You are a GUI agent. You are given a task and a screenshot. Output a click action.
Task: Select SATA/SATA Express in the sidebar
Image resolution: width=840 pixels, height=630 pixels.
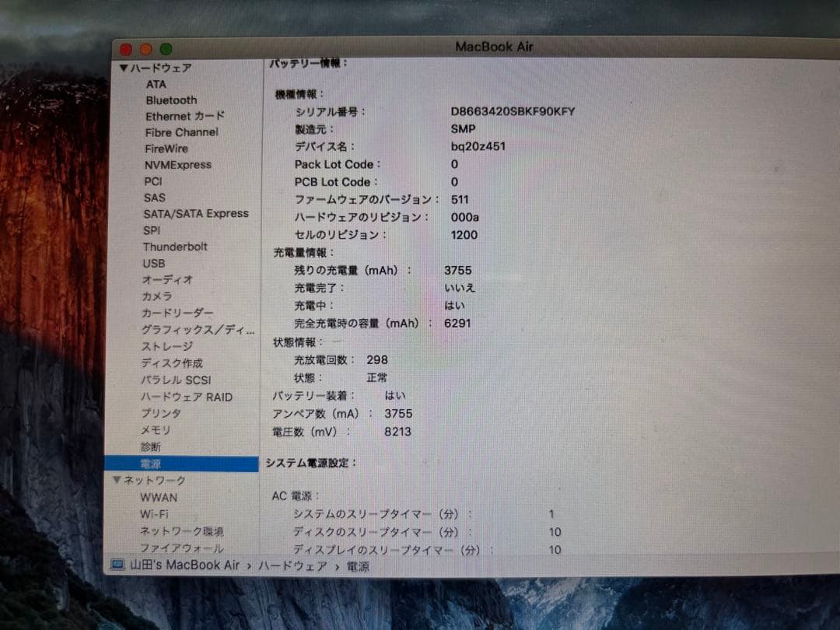click(x=194, y=213)
